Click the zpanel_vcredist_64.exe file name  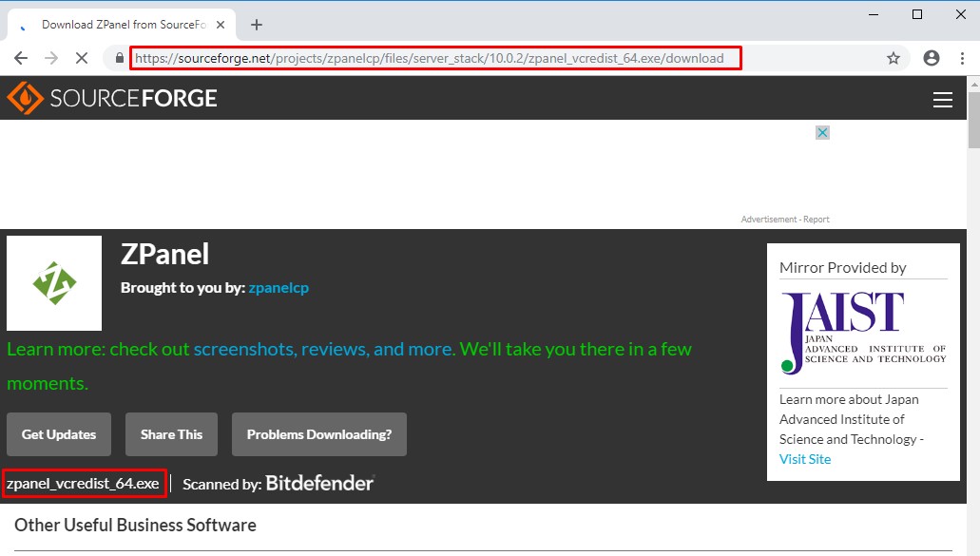pyautogui.click(x=83, y=484)
